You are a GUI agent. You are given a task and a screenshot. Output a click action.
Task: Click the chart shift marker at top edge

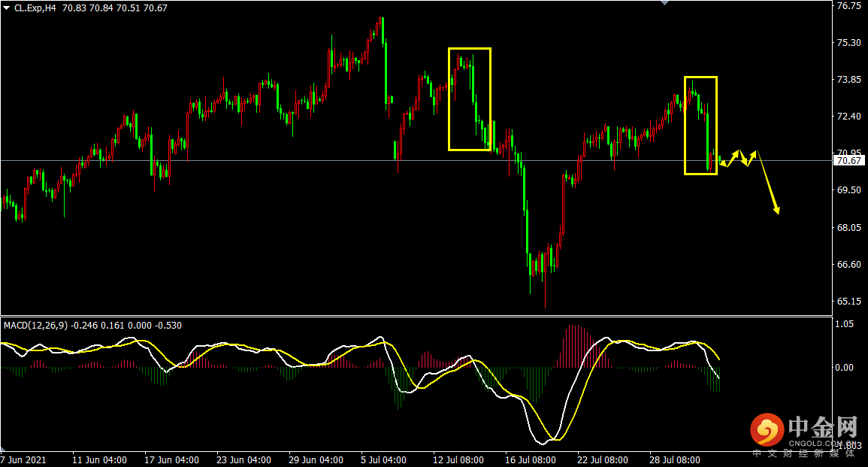coord(664,3)
